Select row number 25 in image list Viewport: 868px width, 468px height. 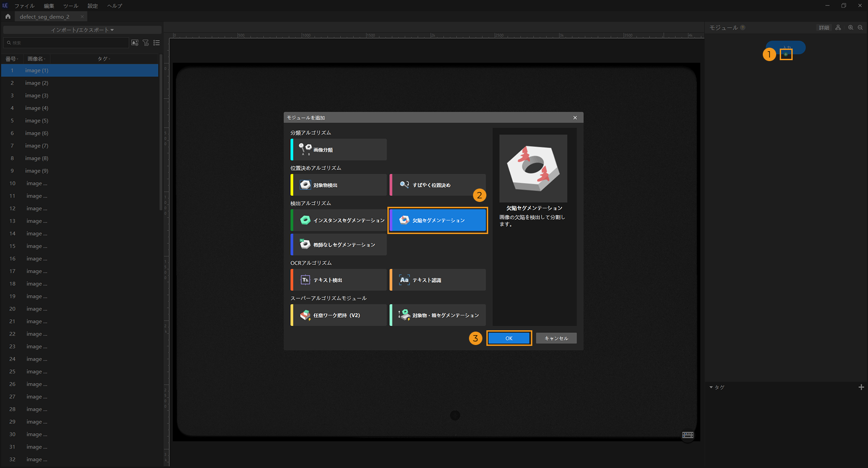[x=80, y=372]
